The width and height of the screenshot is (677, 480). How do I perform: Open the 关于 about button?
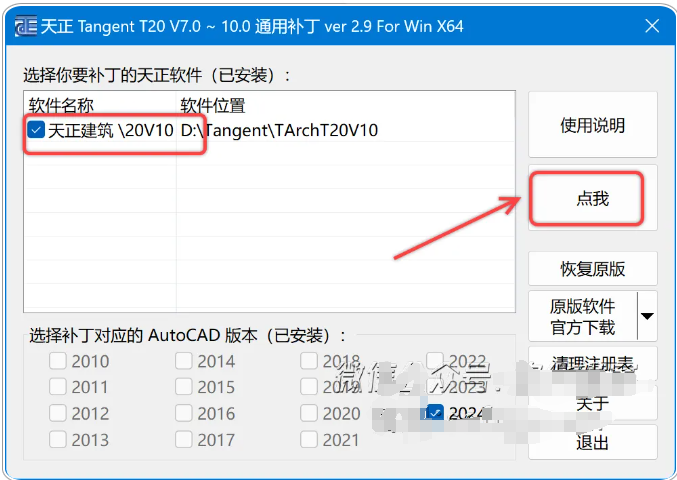[x=593, y=404]
